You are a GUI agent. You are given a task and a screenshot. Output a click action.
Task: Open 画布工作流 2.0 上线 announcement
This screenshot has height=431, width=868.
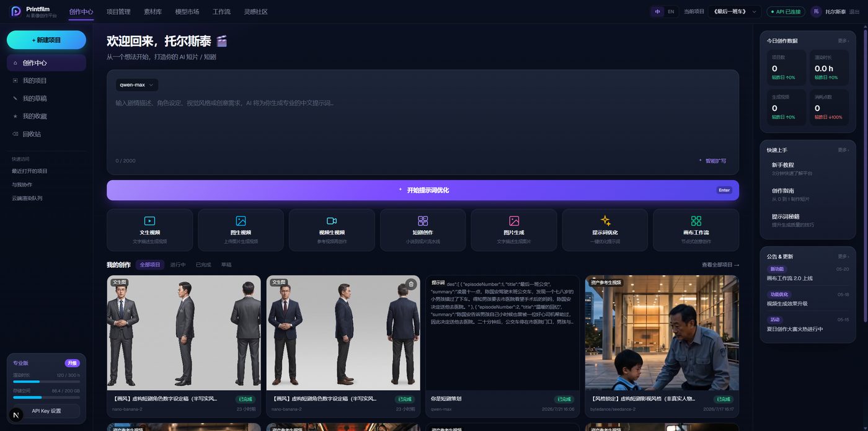point(808,273)
